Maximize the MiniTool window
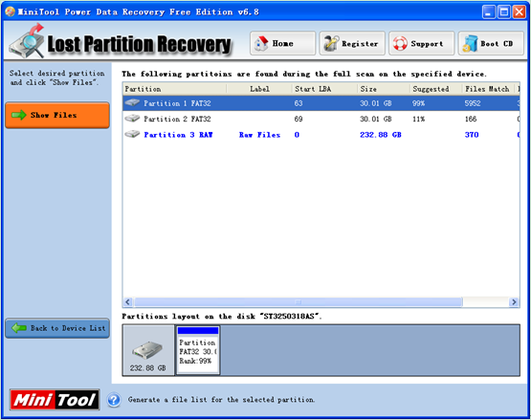This screenshot has width=531, height=420. pos(504,12)
